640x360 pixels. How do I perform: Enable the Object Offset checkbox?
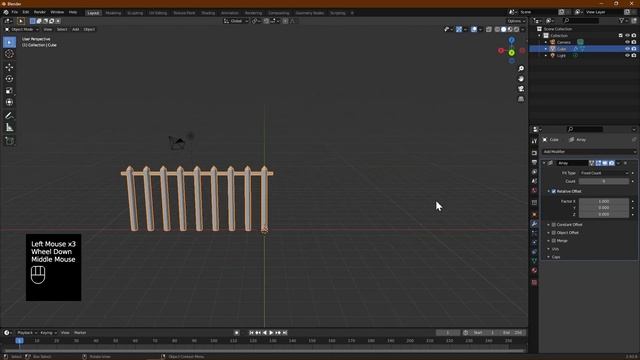[554, 233]
